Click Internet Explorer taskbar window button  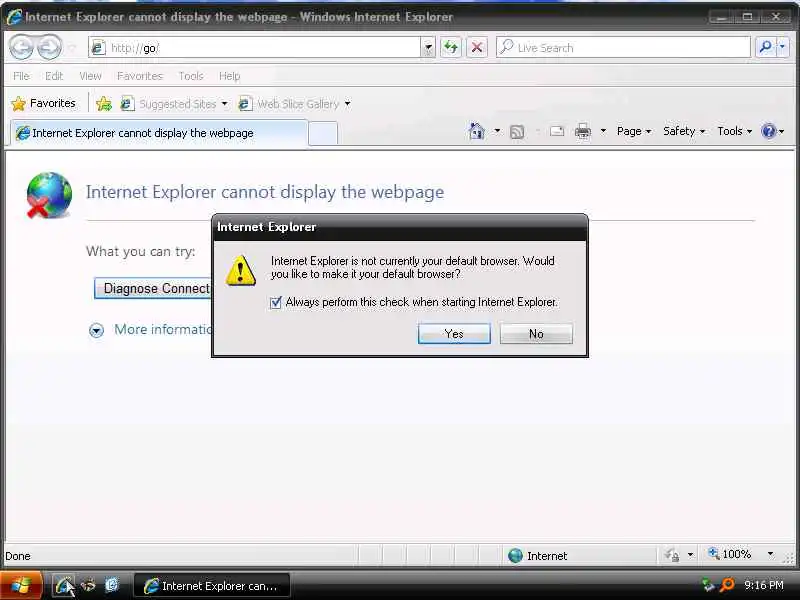tap(212, 586)
